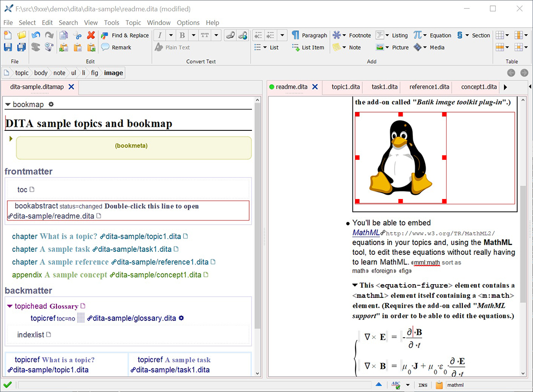The image size is (533, 392).
Task: Click the Open folder icon
Action: click(x=22, y=35)
